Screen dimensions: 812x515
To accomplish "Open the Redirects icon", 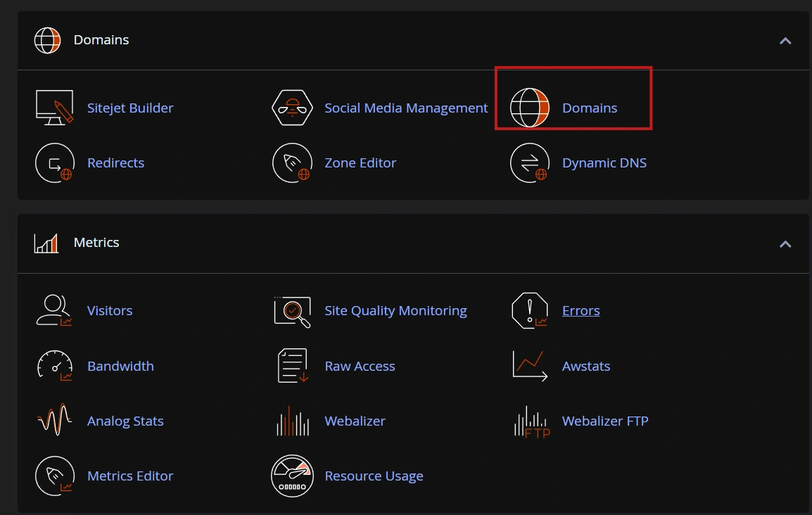I will click(54, 163).
